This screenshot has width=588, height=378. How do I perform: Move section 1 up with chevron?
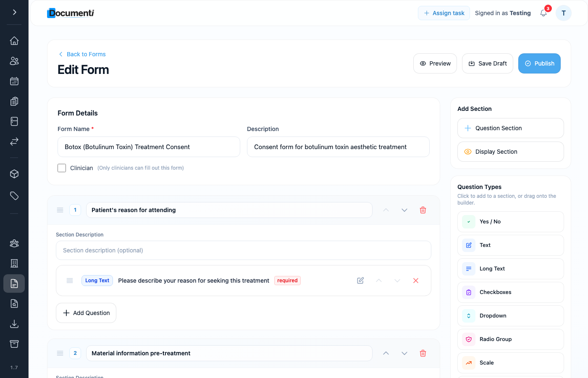(x=386, y=210)
